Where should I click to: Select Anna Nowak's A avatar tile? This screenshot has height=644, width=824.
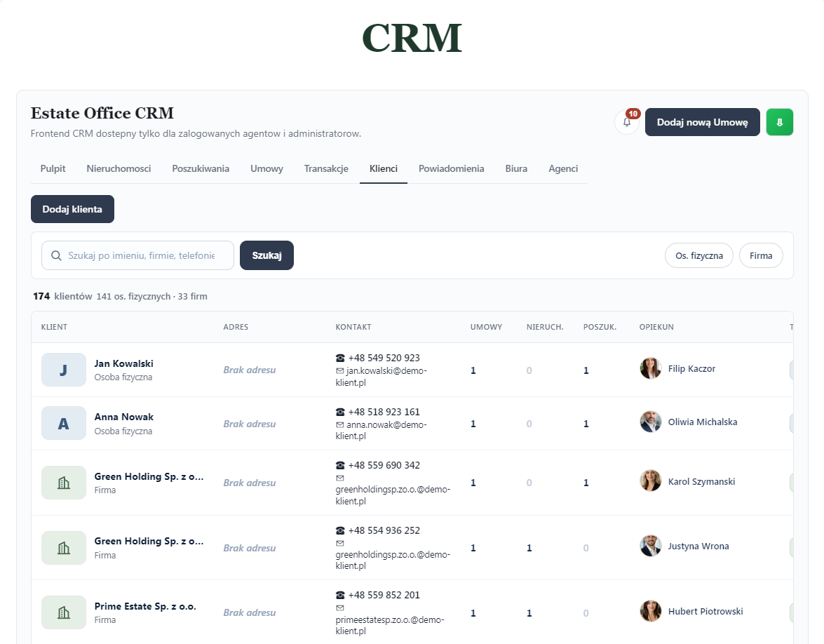coord(64,423)
